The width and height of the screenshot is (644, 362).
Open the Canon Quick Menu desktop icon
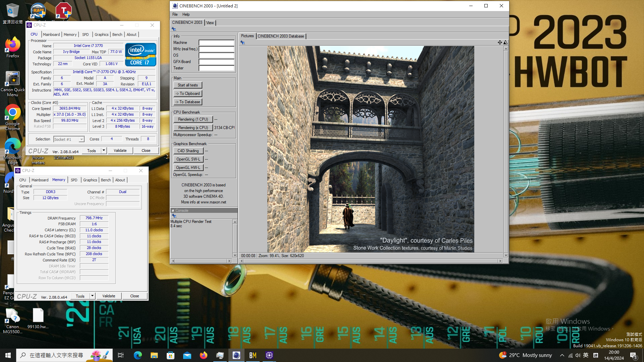(x=12, y=84)
